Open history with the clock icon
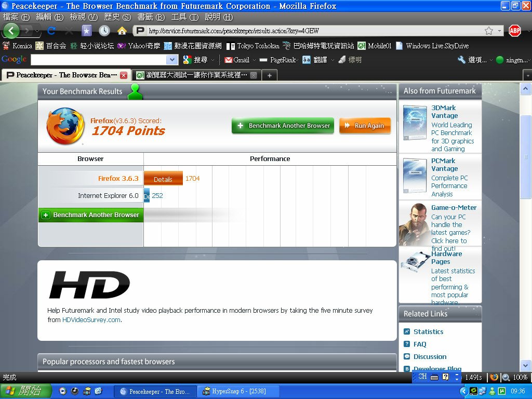Viewport: 532px width, 399px height. (x=104, y=31)
